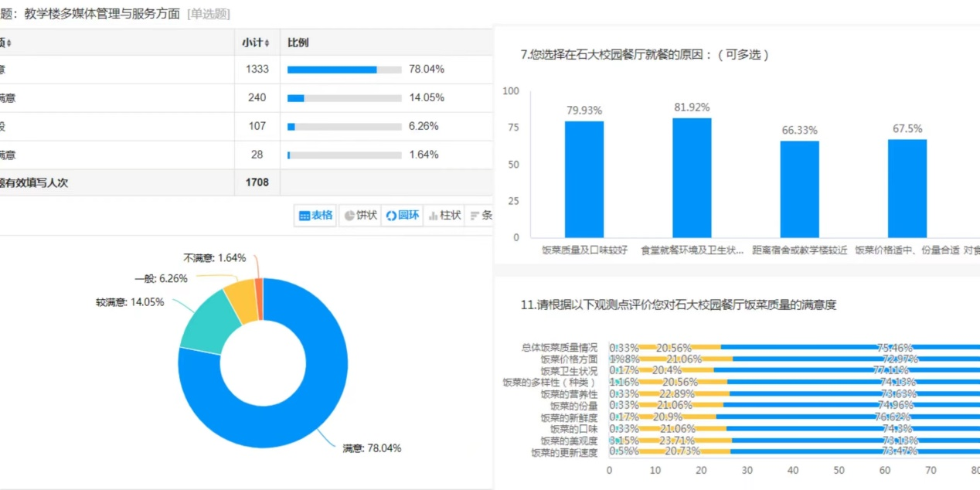Select the 饼状 pie chart icon
980x490 pixels.
click(x=361, y=216)
